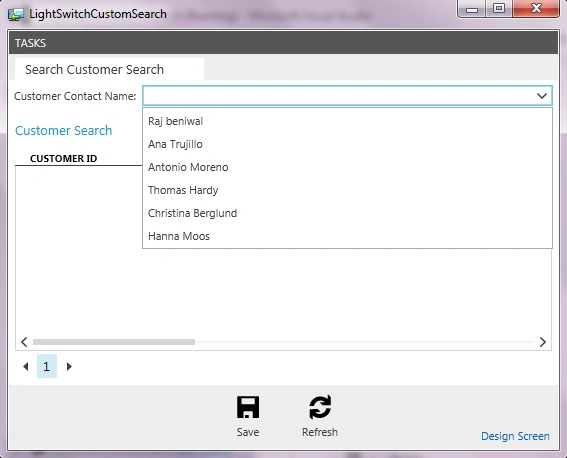The width and height of the screenshot is (567, 458).
Task: Choose Christina Berglund from the list
Action: point(347,213)
